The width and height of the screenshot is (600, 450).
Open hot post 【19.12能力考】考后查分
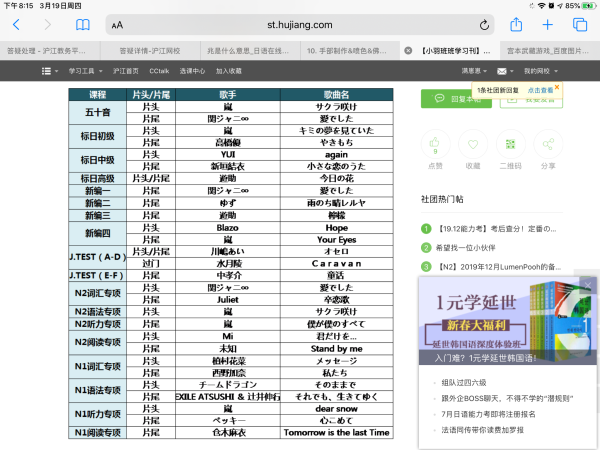pos(497,229)
